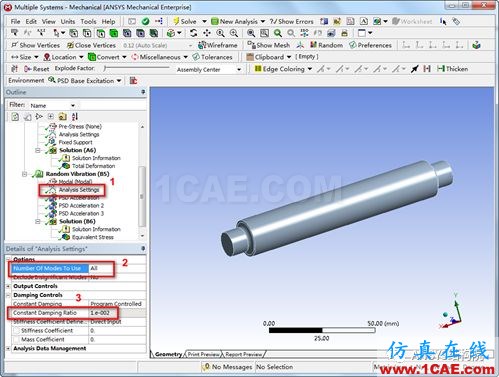
Task: Open the New Analysis dropdown
Action: click(x=263, y=21)
